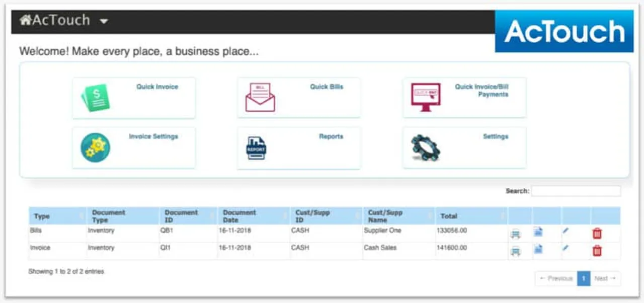Click the Quick Pay monitor icon
The height and width of the screenshot is (303, 644).
[x=426, y=97]
